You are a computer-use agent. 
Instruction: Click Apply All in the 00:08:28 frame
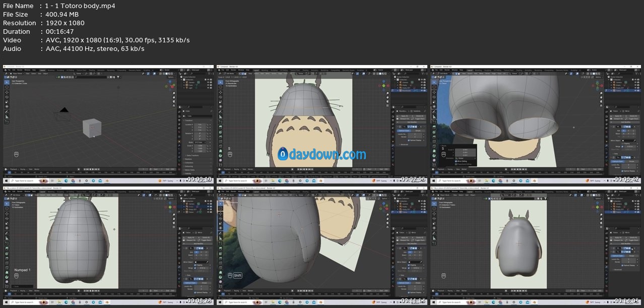[x=190, y=237]
